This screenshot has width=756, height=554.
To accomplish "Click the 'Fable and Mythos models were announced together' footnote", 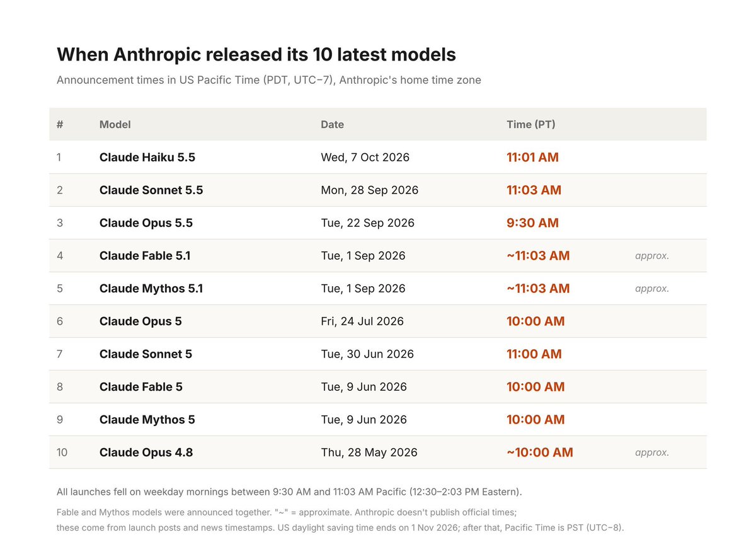I will point(287,513).
